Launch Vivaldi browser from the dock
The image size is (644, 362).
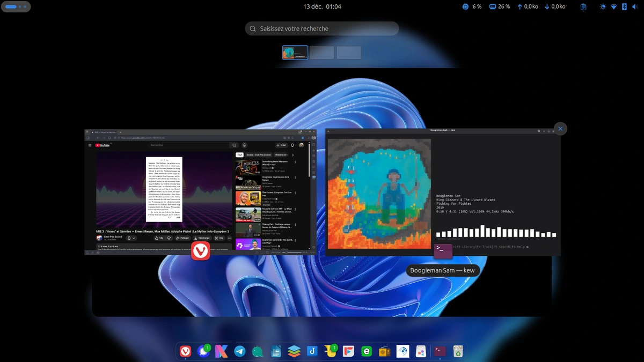pos(185,351)
